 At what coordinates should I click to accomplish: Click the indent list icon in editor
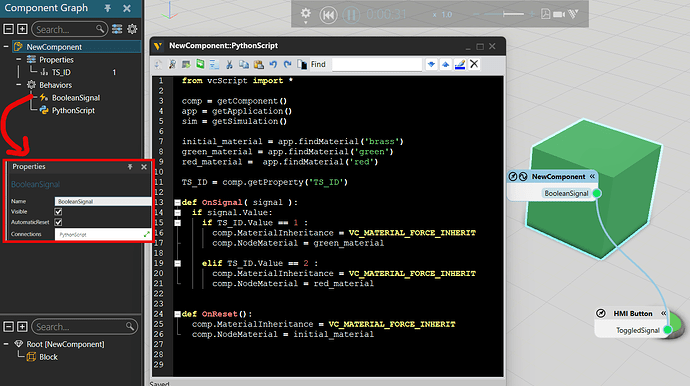pos(214,64)
